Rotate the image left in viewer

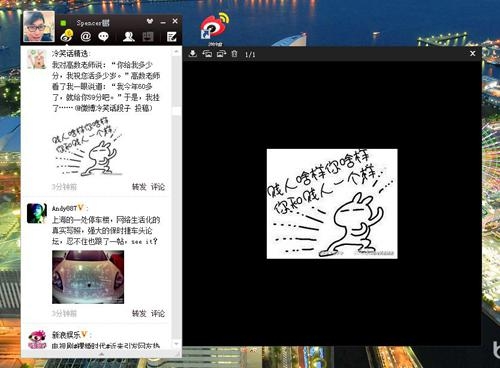(207, 54)
